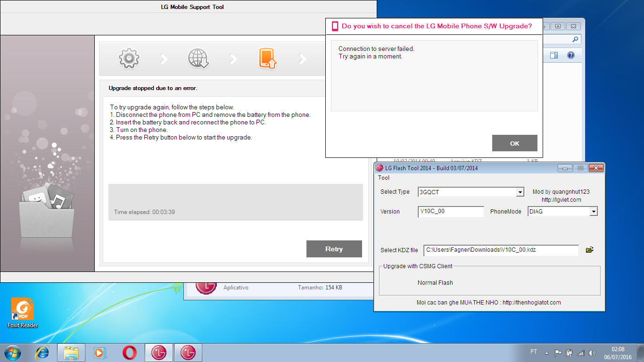The width and height of the screenshot is (644, 362).
Task: Click the Version input field
Action: point(451,212)
